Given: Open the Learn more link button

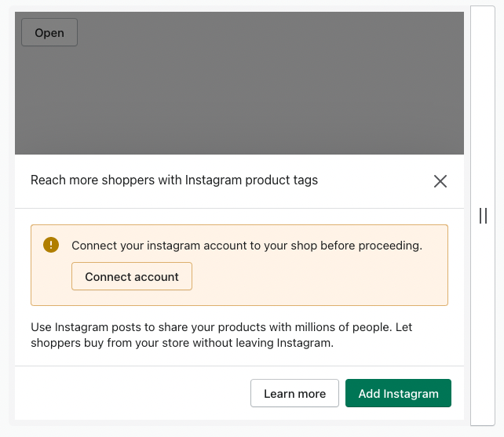Looking at the screenshot, I should coord(294,393).
